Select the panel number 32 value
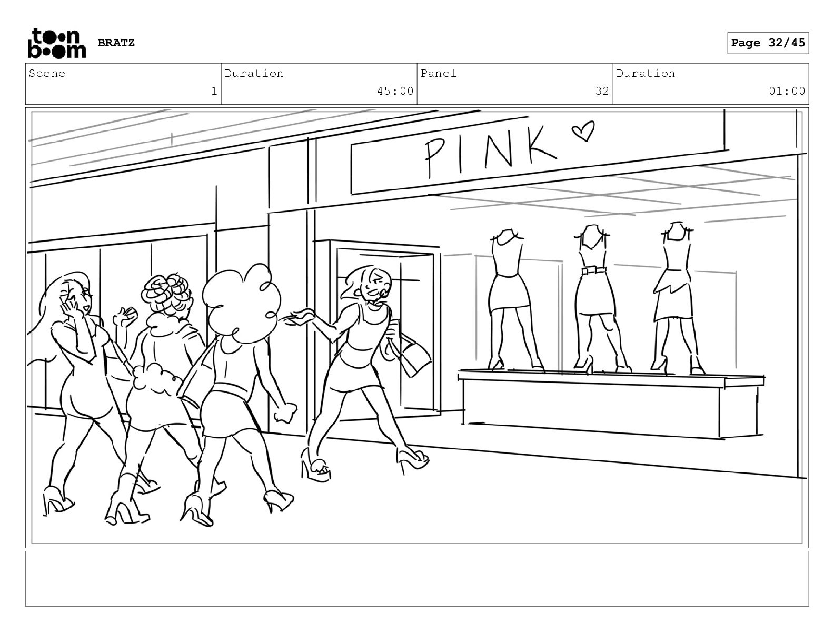 (602, 91)
